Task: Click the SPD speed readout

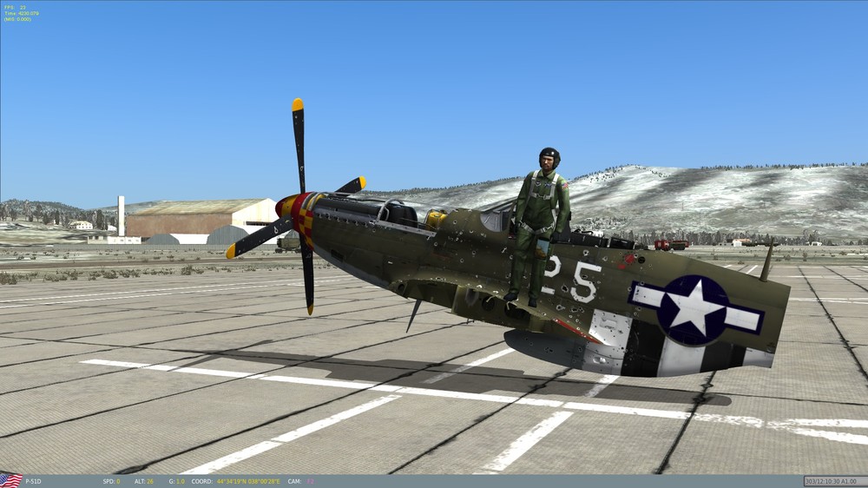Action: [x=111, y=481]
